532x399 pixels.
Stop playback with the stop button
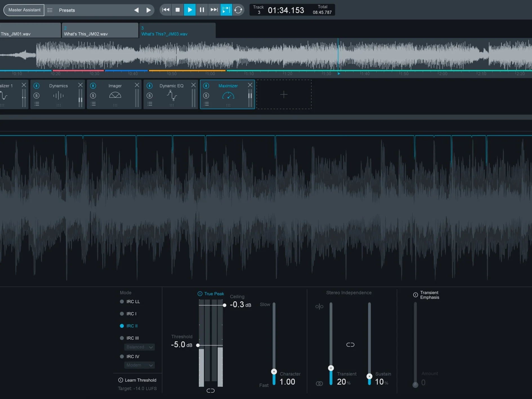(178, 10)
